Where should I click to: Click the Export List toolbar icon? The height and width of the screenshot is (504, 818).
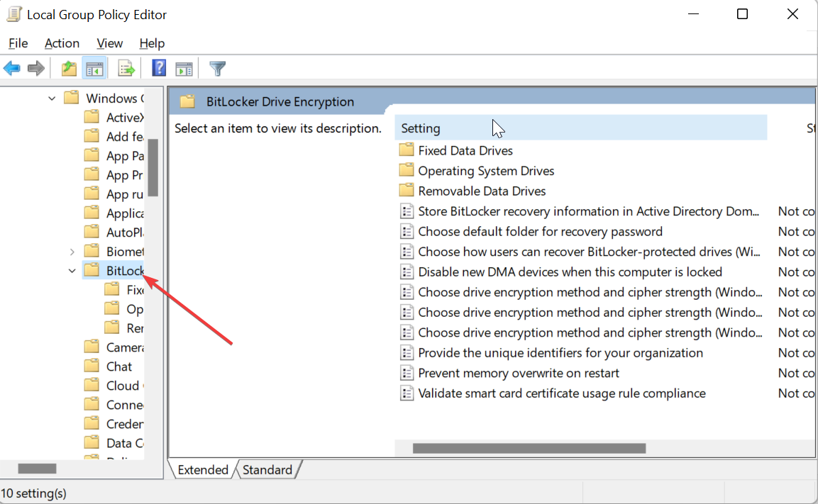point(126,68)
